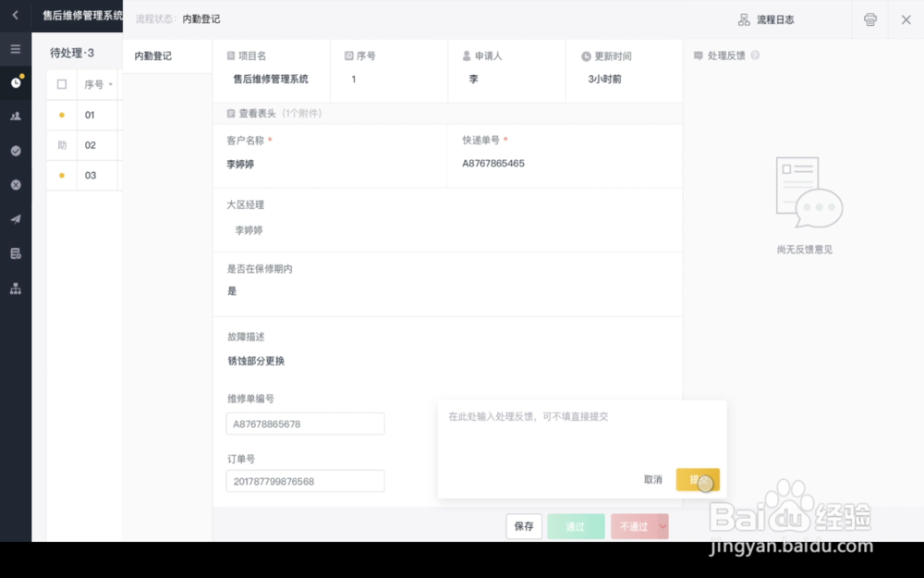Click the 快递单号 value A8767865465

point(493,164)
